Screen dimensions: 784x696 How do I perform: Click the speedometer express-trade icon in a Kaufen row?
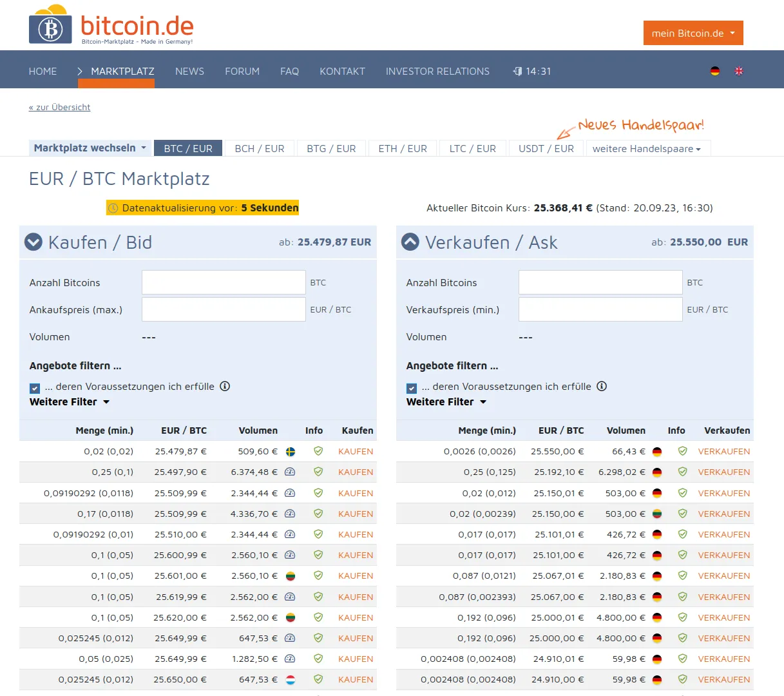click(x=291, y=471)
